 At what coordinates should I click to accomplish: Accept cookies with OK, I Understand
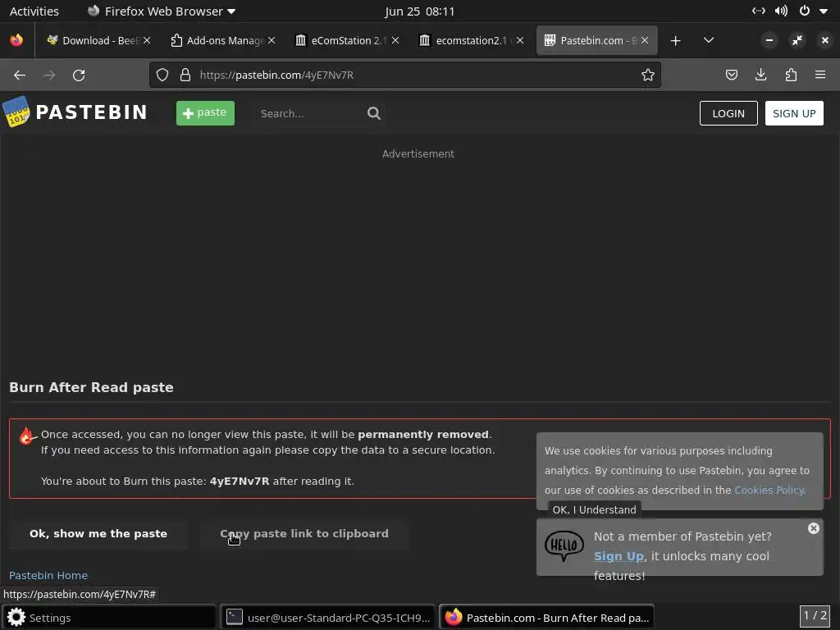click(x=594, y=509)
